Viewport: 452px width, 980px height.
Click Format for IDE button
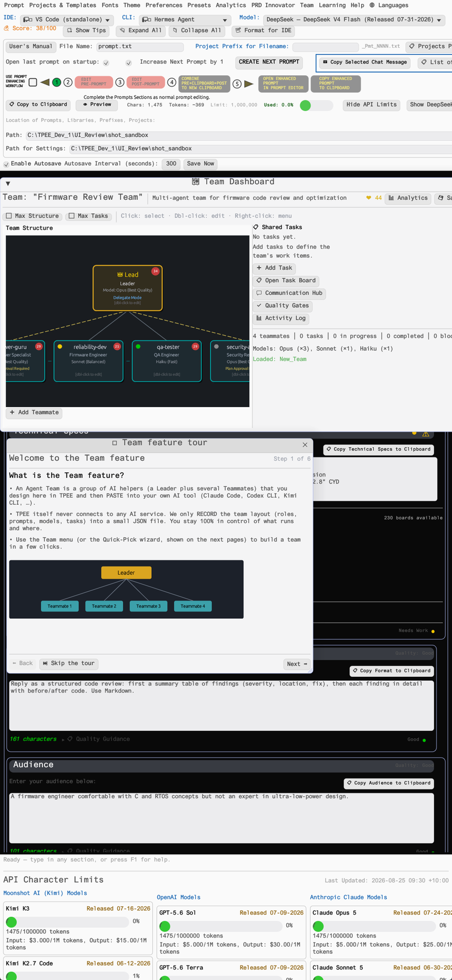263,31
